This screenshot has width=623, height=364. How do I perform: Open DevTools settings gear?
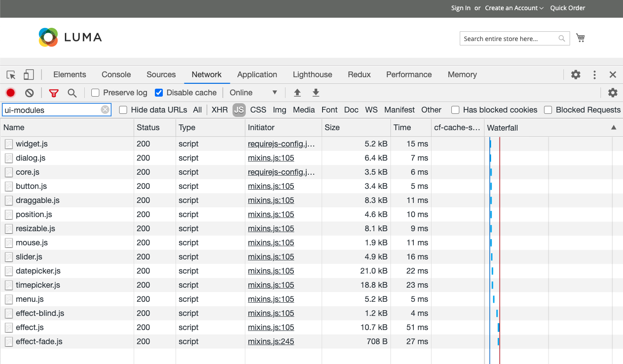click(x=575, y=75)
